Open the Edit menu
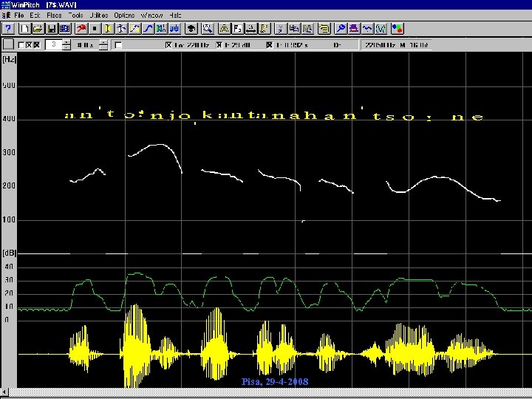Viewport: 532px width, 399px height. 35,16
